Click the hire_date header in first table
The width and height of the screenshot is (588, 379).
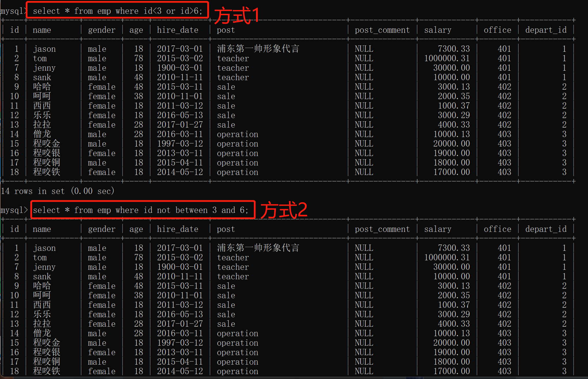click(177, 30)
